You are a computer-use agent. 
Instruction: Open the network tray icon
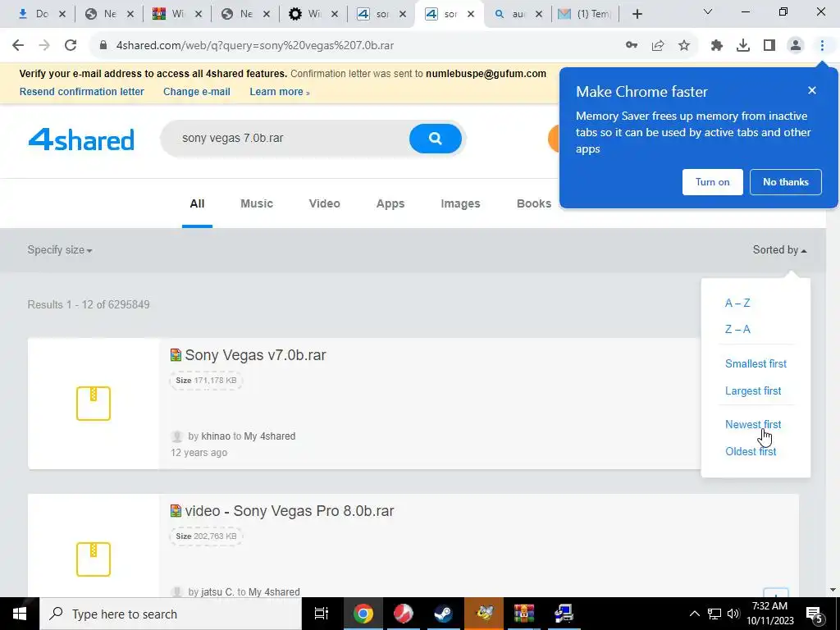714,614
